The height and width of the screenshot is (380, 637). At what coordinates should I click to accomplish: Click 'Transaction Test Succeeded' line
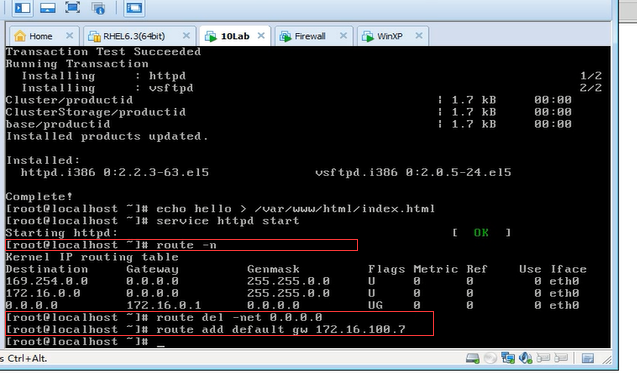(103, 52)
